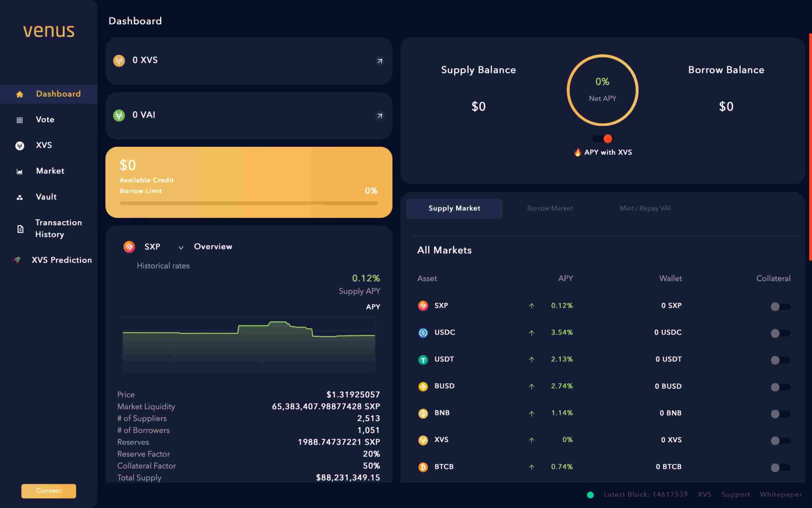
Task: Open the Dashboard section in the sidebar
Action: point(57,94)
